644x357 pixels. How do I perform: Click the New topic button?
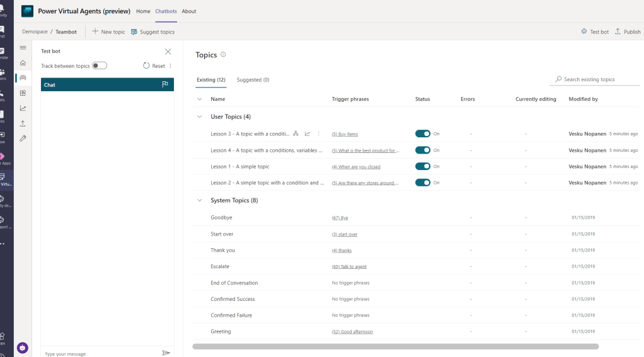coord(108,31)
